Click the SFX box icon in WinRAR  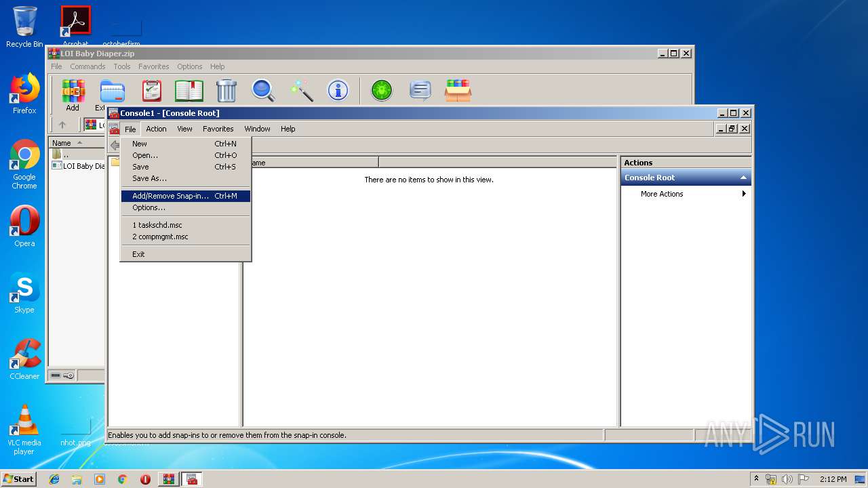coord(458,90)
